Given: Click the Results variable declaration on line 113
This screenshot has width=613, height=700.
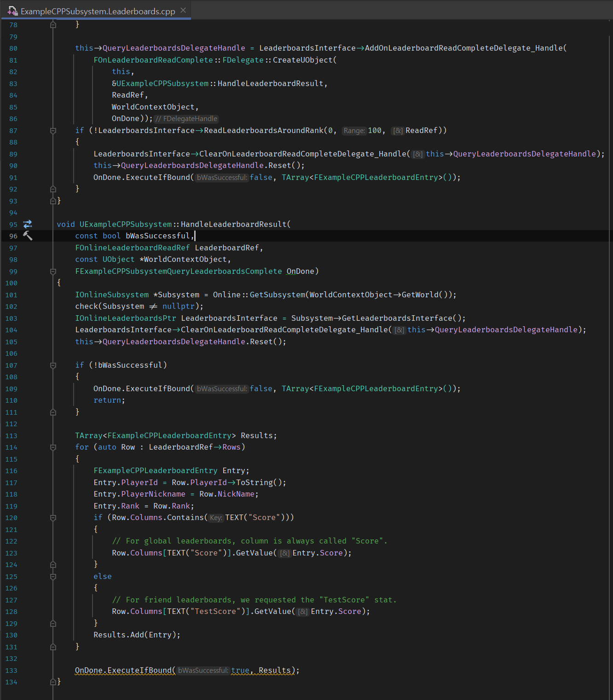Looking at the screenshot, I should coord(256,435).
